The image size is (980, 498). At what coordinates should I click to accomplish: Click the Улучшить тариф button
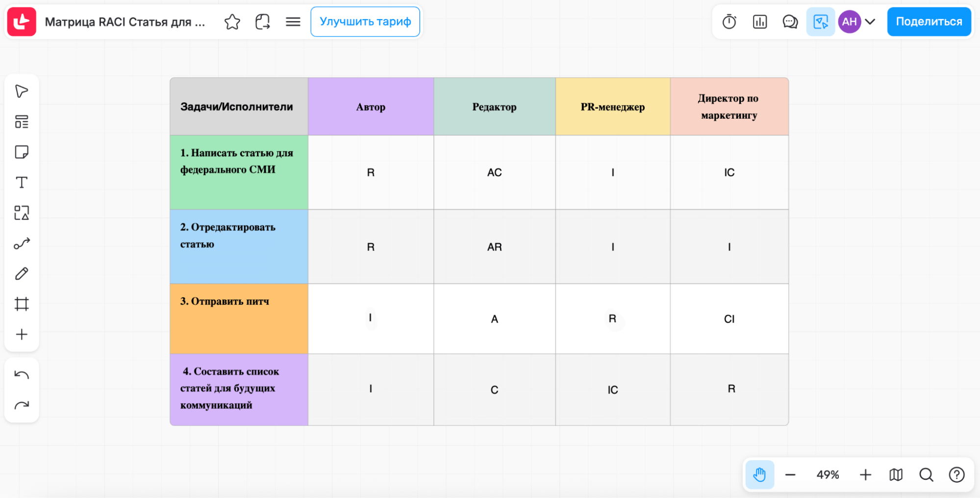[365, 22]
